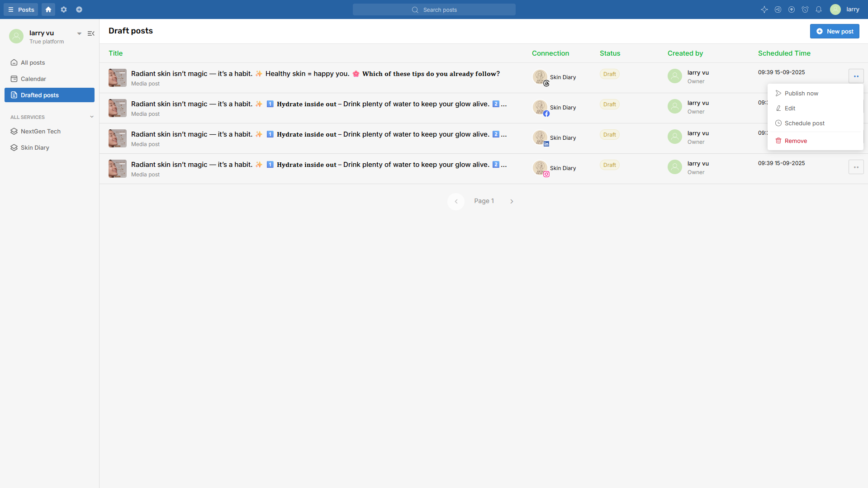The image size is (868, 488).
Task: Collapse the sidebar with the toggle icon
Action: (x=91, y=33)
